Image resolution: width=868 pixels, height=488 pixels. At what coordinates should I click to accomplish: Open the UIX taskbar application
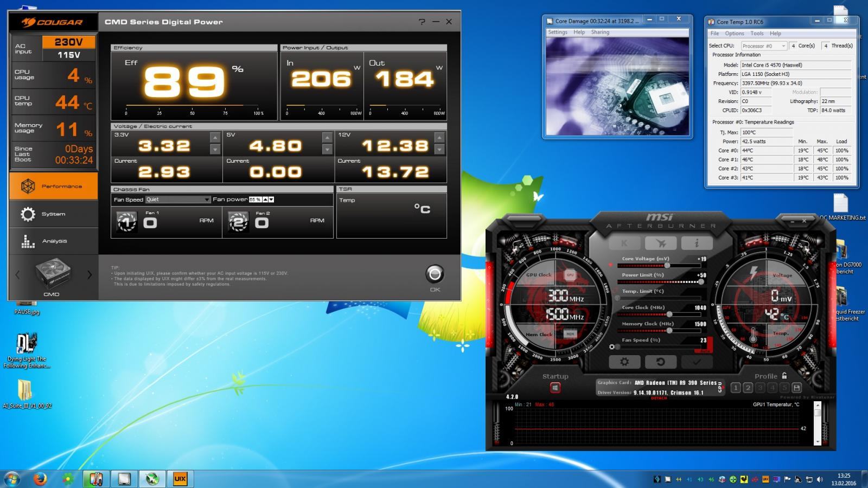[x=181, y=479]
